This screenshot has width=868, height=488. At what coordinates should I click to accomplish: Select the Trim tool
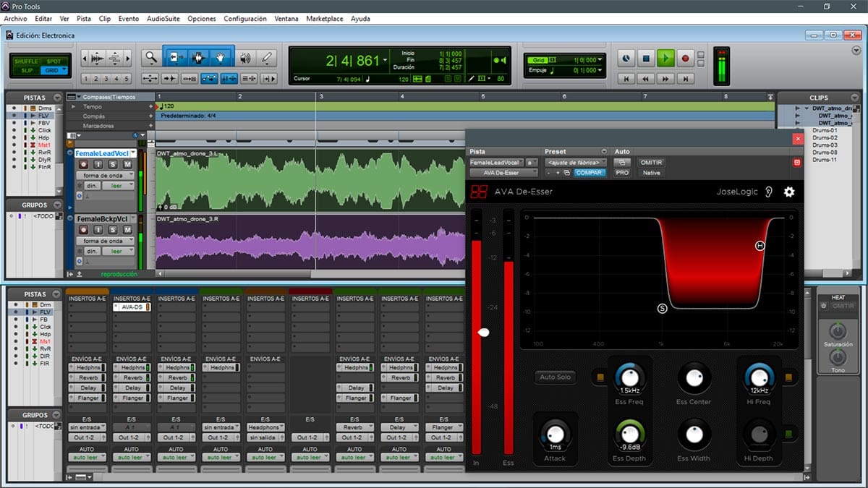175,58
